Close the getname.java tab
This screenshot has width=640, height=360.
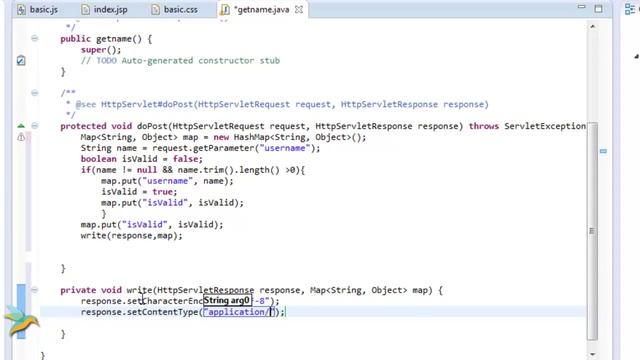click(x=299, y=9)
